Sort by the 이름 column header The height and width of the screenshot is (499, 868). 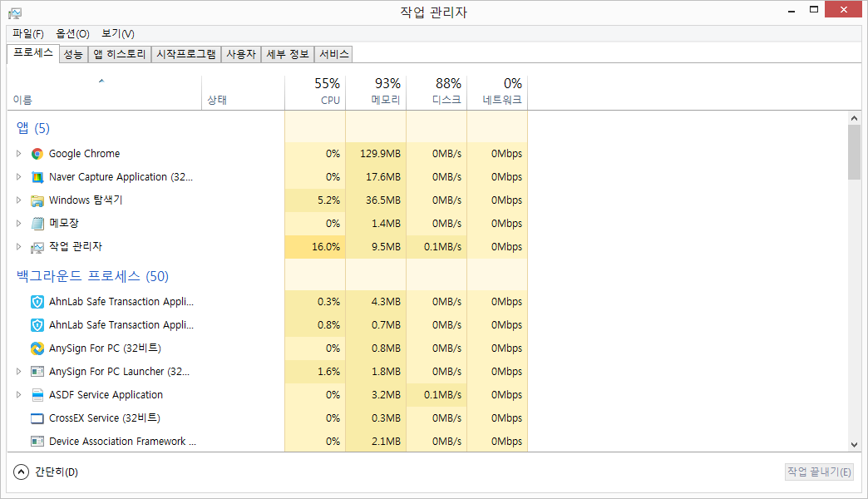point(105,93)
